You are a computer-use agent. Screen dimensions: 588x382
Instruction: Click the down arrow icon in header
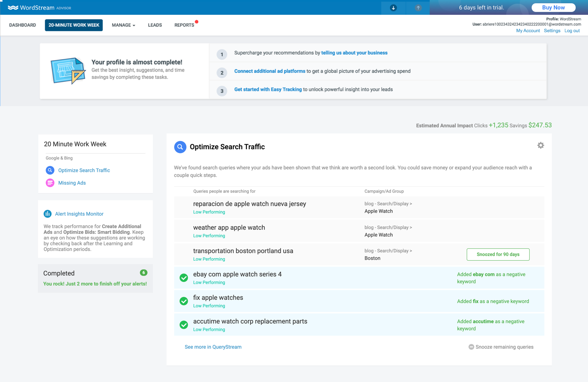394,7
